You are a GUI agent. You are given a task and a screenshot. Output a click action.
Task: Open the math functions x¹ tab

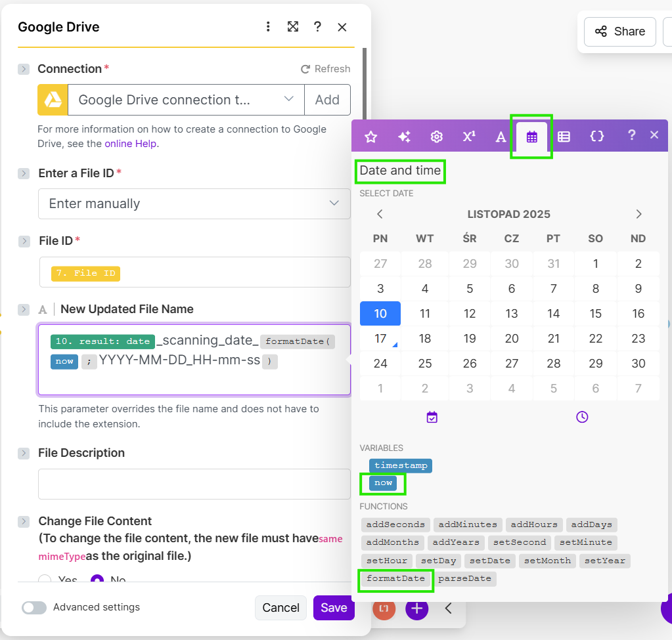click(x=469, y=137)
